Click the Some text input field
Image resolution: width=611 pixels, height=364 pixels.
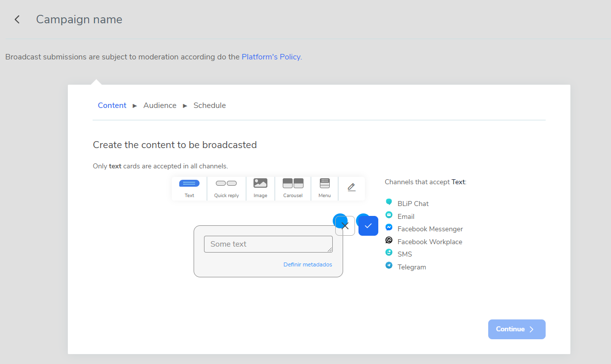point(268,244)
